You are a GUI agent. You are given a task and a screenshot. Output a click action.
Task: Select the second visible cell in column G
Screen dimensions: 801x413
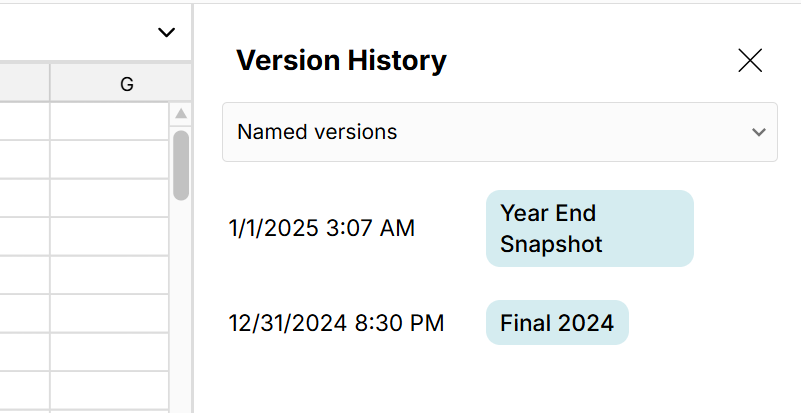click(109, 159)
